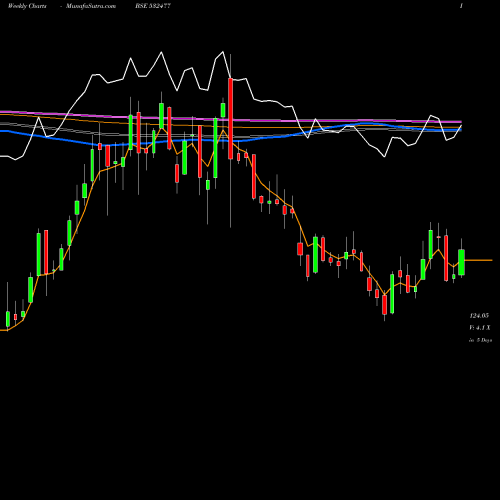Click the '124.05' price value
The image size is (500, 500).
coord(479,315)
